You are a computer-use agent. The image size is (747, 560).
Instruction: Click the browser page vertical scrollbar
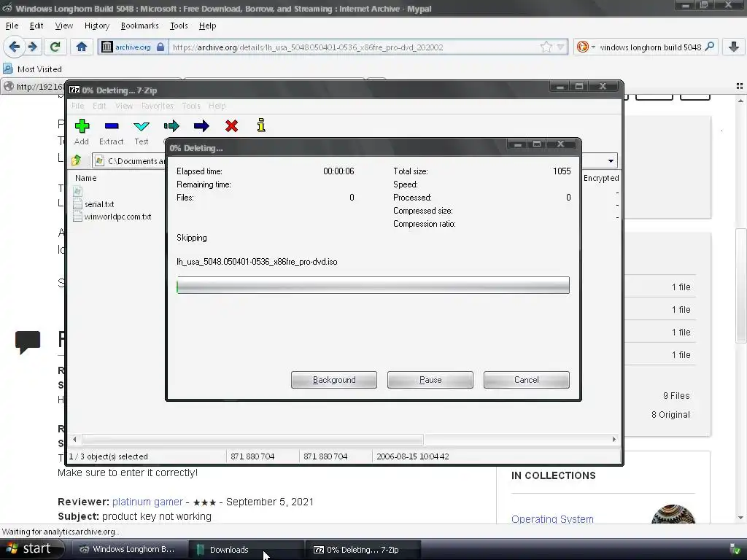pos(740,286)
